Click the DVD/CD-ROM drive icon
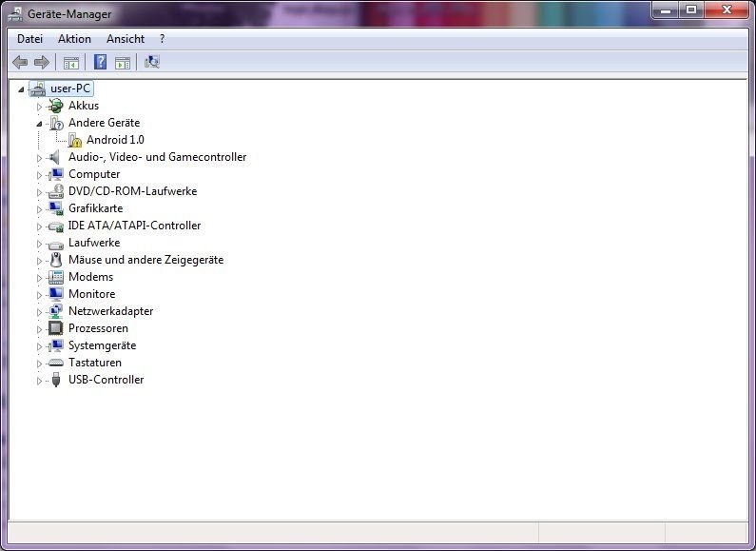This screenshot has width=756, height=551. pos(56,191)
